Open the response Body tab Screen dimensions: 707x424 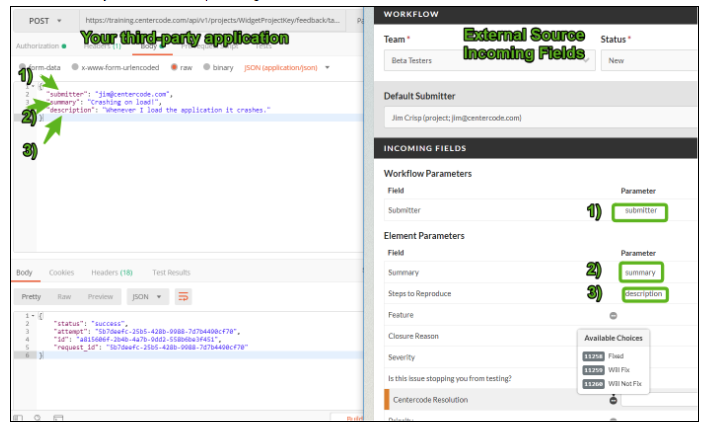point(24,272)
